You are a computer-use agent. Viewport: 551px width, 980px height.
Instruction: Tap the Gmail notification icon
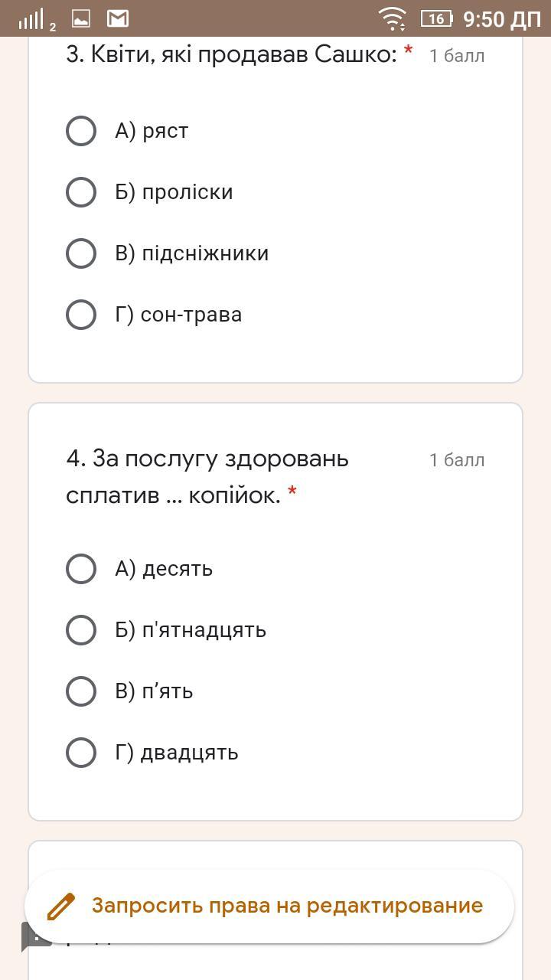(117, 18)
